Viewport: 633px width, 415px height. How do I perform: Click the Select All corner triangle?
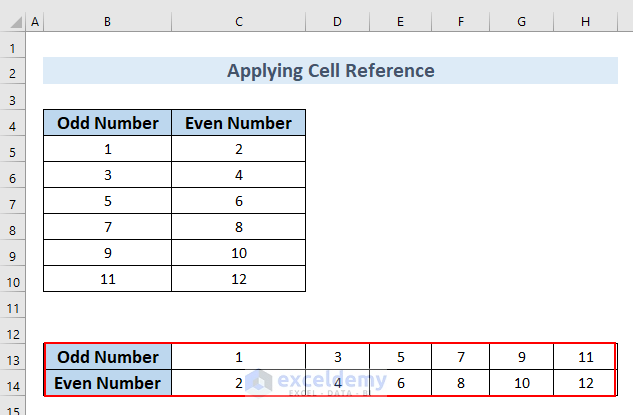click(x=14, y=21)
